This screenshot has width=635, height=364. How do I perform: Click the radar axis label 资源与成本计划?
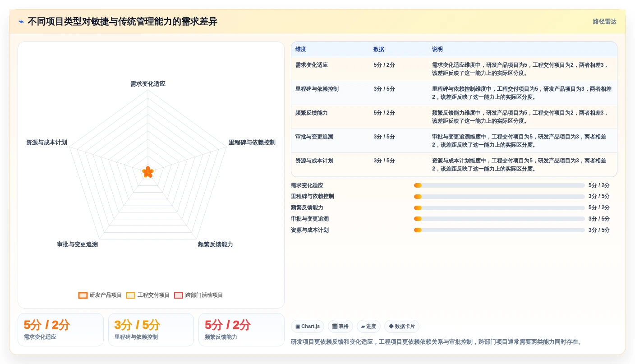(46, 143)
